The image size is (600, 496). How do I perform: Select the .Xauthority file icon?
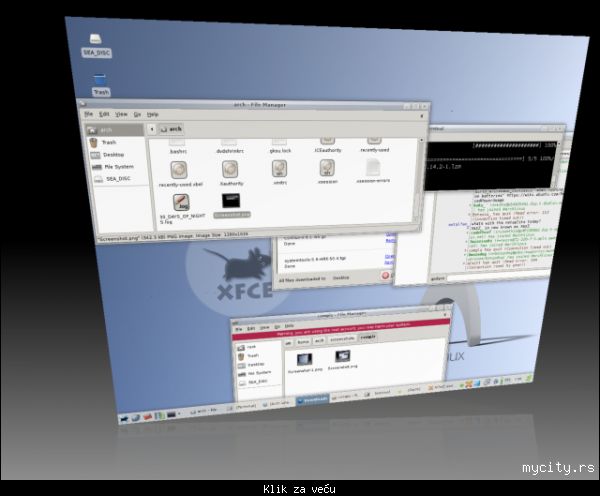pos(230,169)
